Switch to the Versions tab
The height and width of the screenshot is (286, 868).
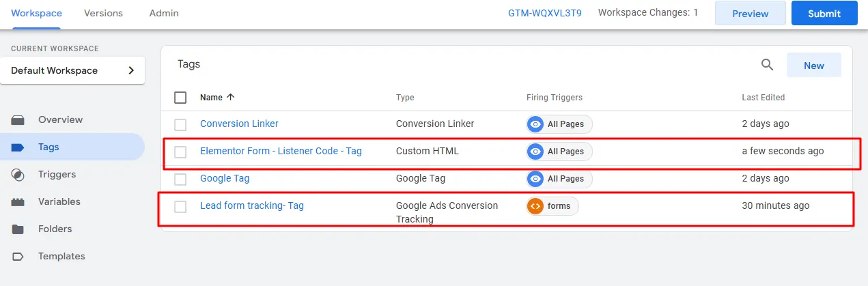103,13
